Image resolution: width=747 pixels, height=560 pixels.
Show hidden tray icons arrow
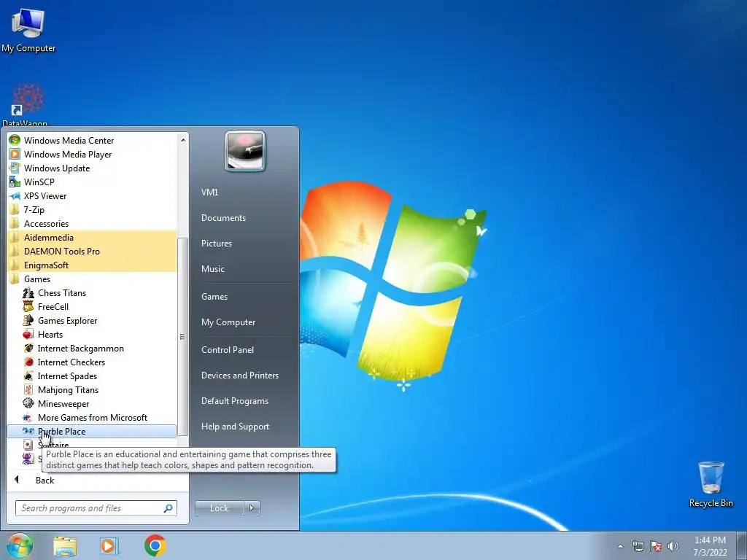click(620, 546)
